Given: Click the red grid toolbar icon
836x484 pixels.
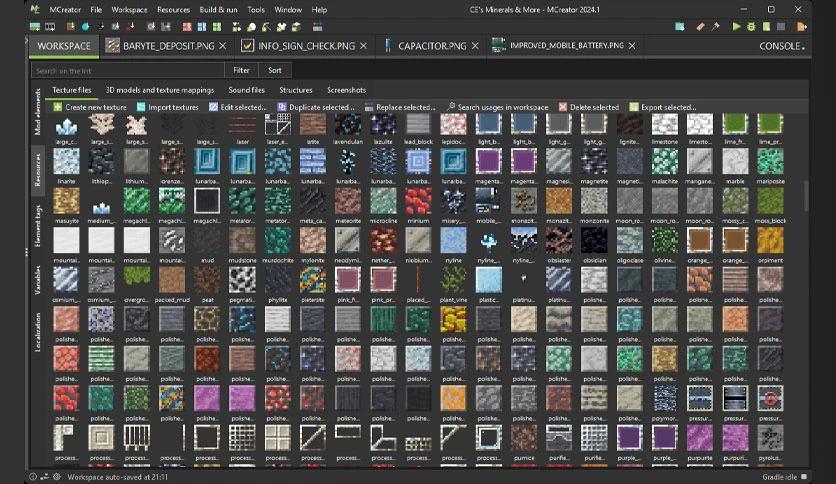Looking at the screenshot, I should click(187, 27).
